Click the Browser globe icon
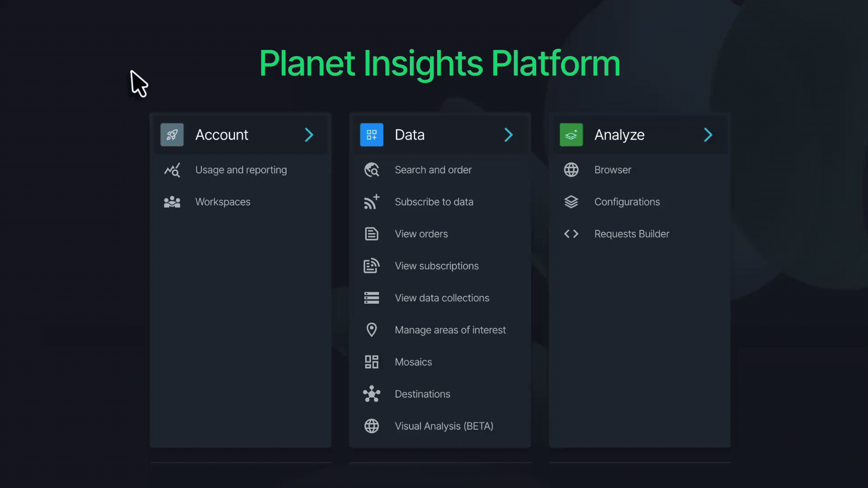This screenshot has width=868, height=488. pyautogui.click(x=571, y=170)
